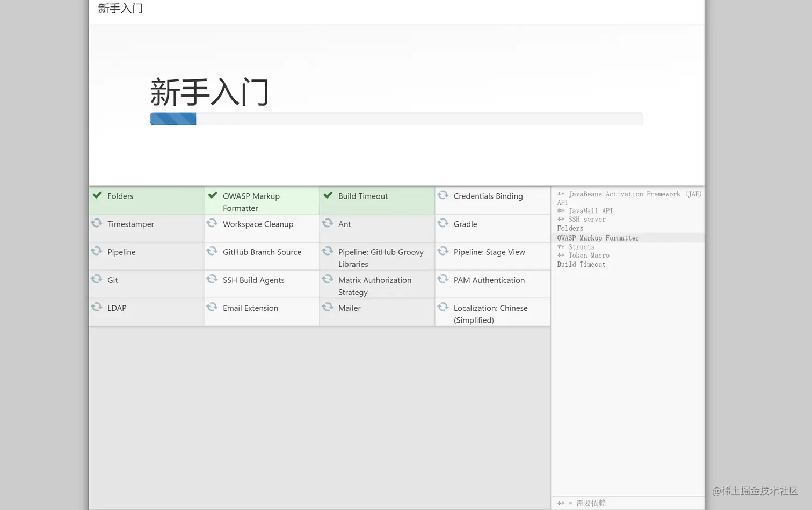Click the Ant plugin loading icon
Image resolution: width=812 pixels, height=510 pixels.
coord(328,224)
